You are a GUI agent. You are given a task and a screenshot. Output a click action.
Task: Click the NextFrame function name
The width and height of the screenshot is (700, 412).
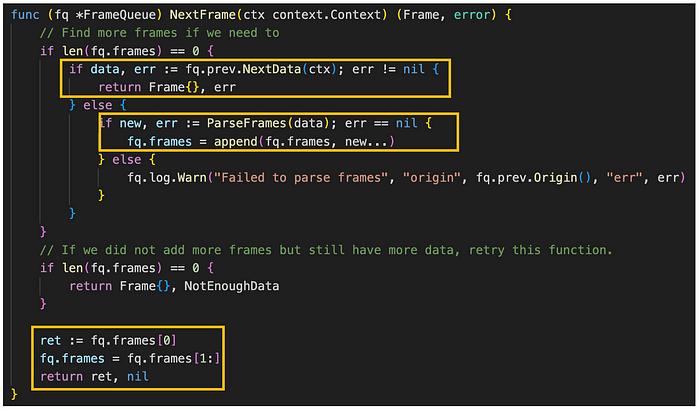203,15
